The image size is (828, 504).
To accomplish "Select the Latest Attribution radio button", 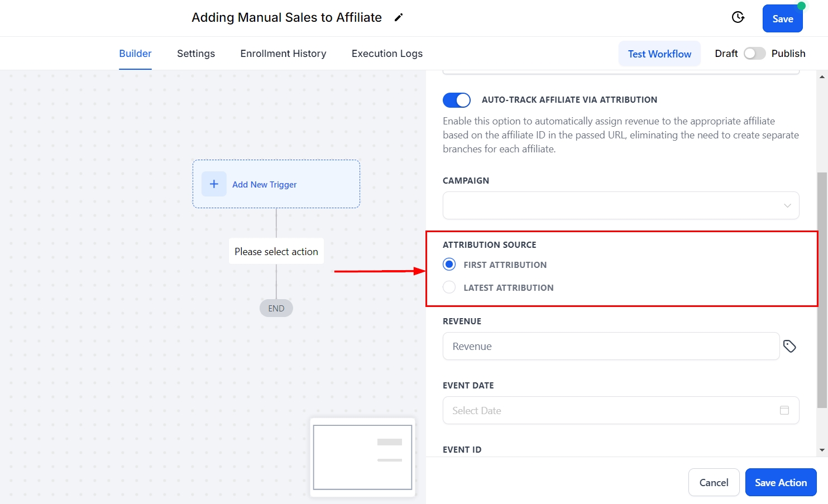I will 449,287.
